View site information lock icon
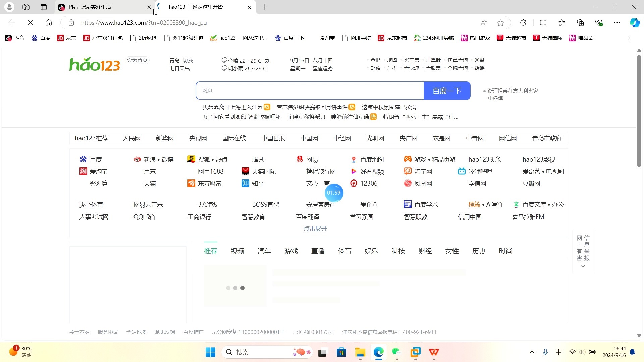The height and width of the screenshot is (362, 644). click(x=71, y=23)
